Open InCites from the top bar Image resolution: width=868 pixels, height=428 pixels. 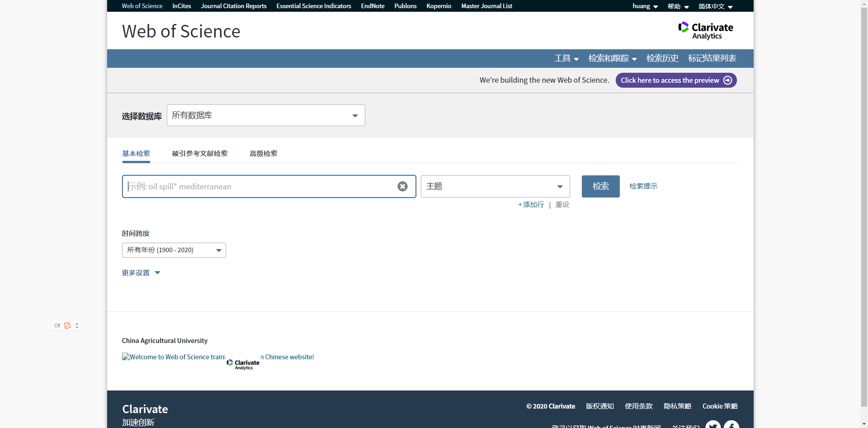(x=182, y=6)
